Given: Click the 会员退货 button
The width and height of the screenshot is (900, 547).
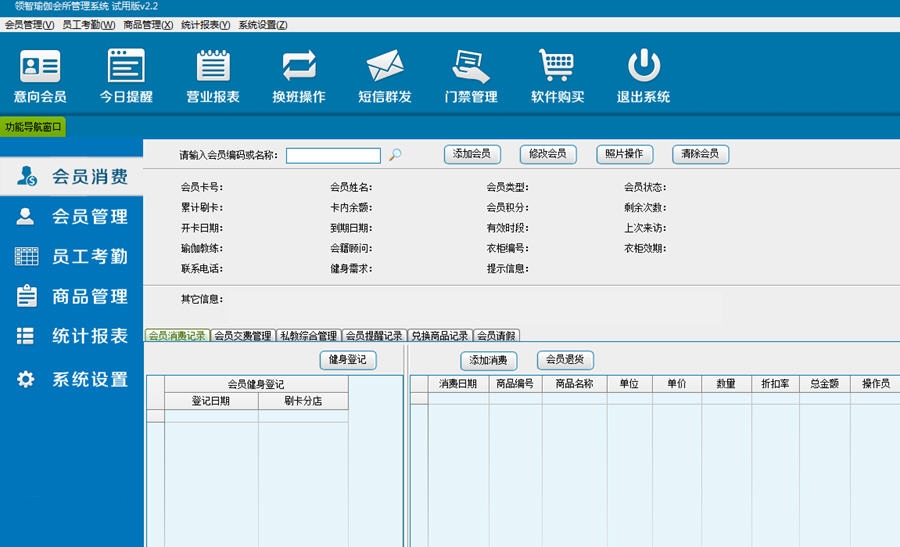Looking at the screenshot, I should 565,360.
